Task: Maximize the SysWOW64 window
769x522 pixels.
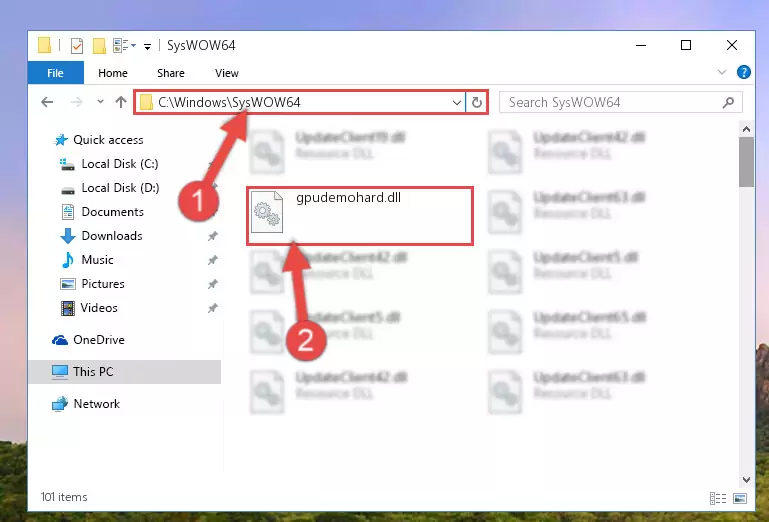Action: pos(686,45)
